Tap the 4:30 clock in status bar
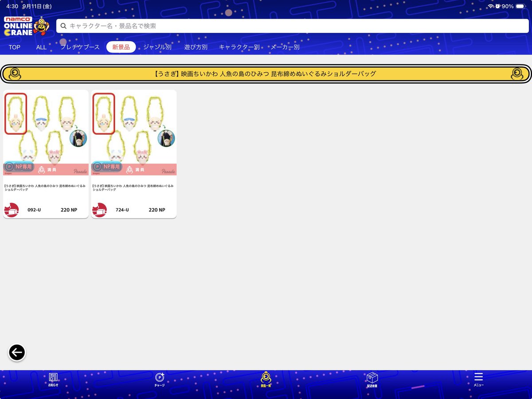Image resolution: width=532 pixels, height=399 pixels. 12,6
